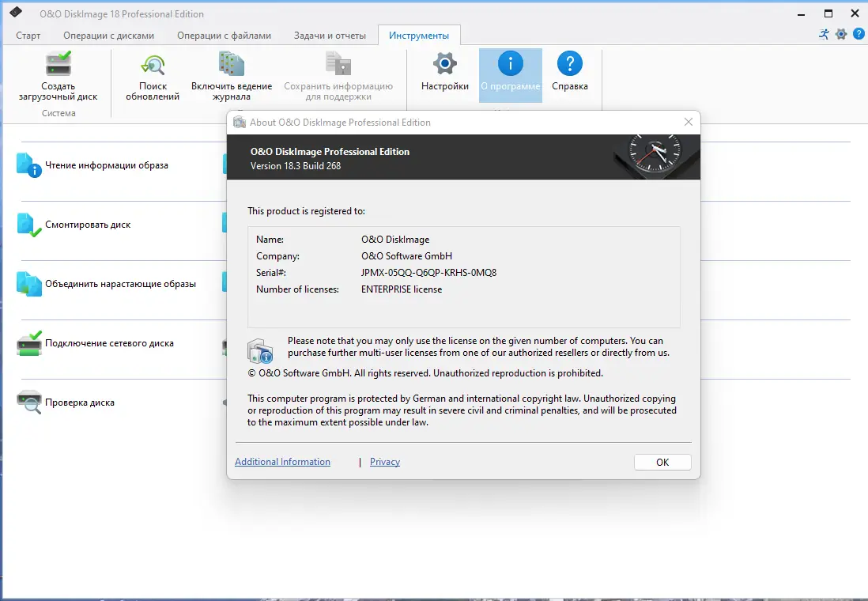Viewport: 868px width, 601px height.
Task: Close the About O&O DiskImage dialog
Action: (688, 122)
